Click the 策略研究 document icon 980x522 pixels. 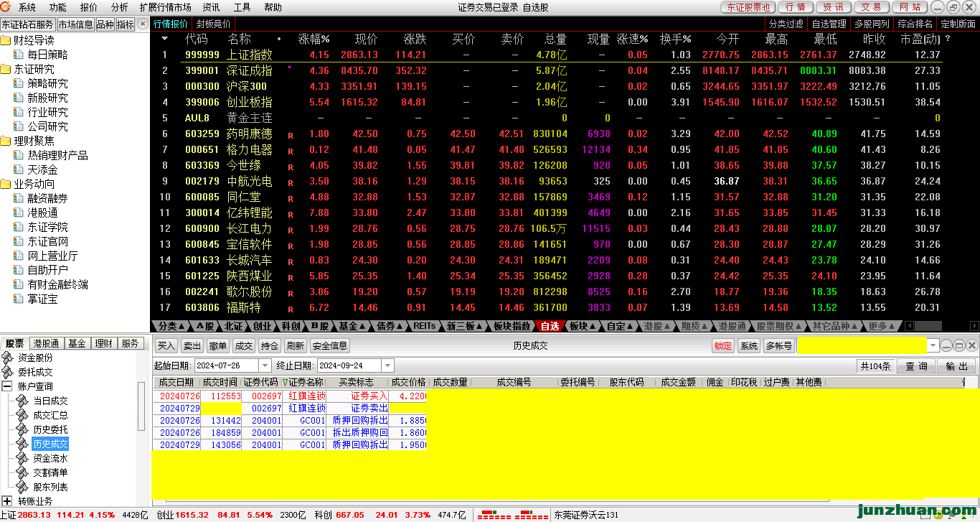[19, 83]
